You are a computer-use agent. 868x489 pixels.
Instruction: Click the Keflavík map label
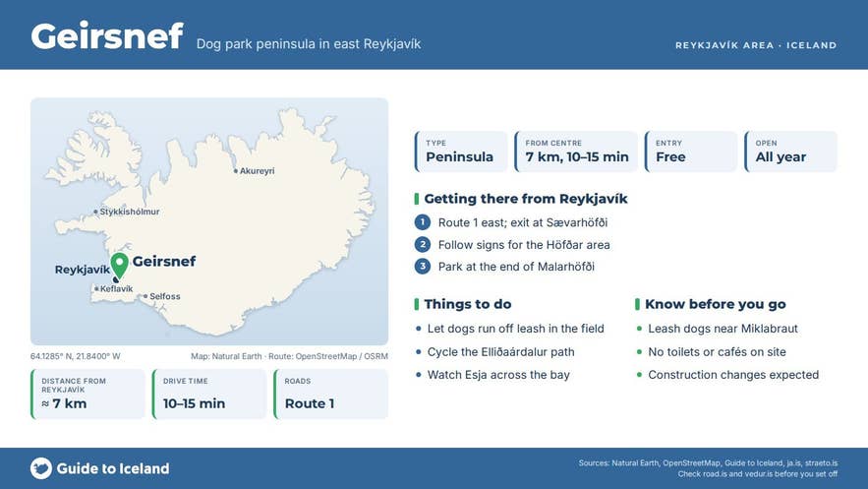(116, 288)
